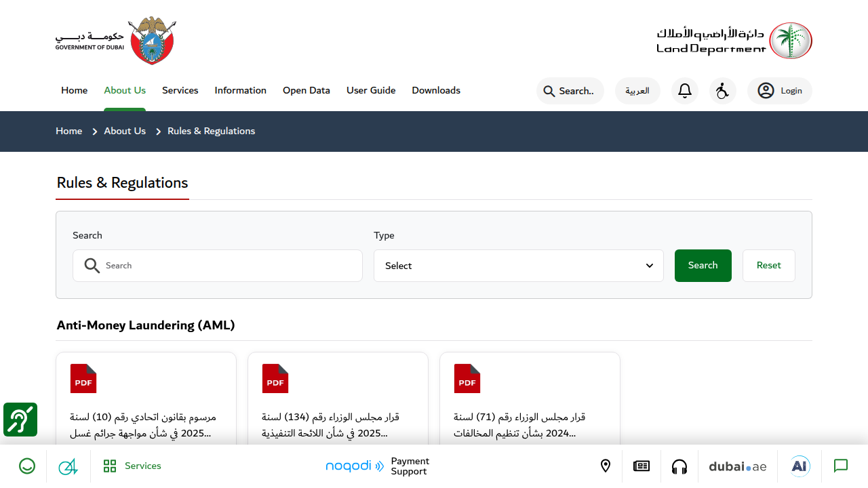The width and height of the screenshot is (868, 488).
Task: Click the Dubai Land Department logo
Action: point(734,41)
